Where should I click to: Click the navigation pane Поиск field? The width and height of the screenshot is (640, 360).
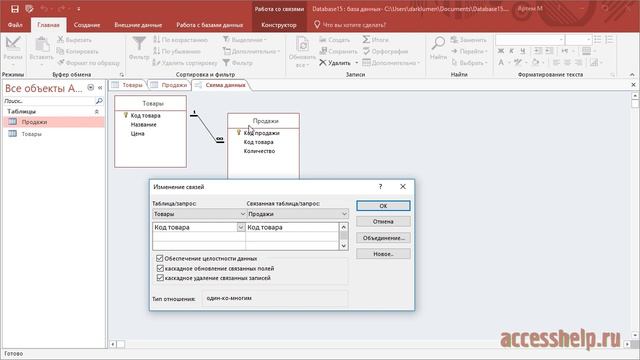[x=49, y=101]
